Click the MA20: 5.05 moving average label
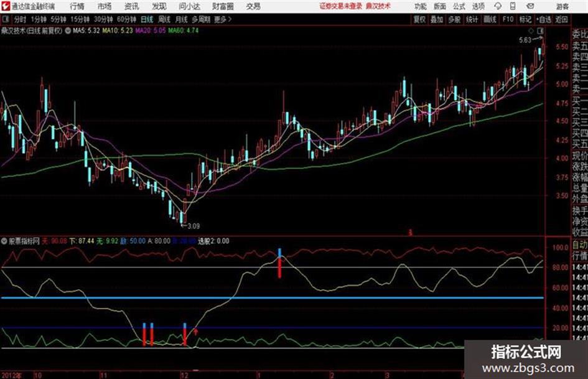The height and width of the screenshot is (379, 588). (151, 30)
